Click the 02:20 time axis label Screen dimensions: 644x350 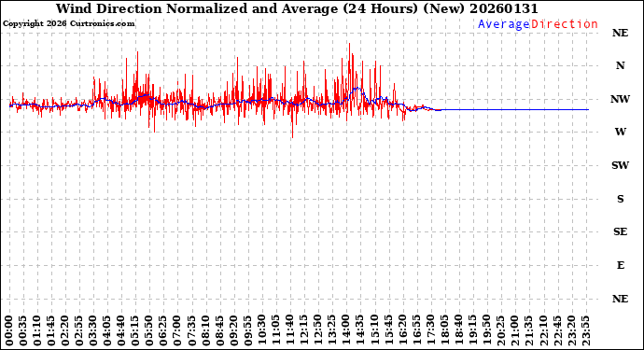[x=65, y=331]
